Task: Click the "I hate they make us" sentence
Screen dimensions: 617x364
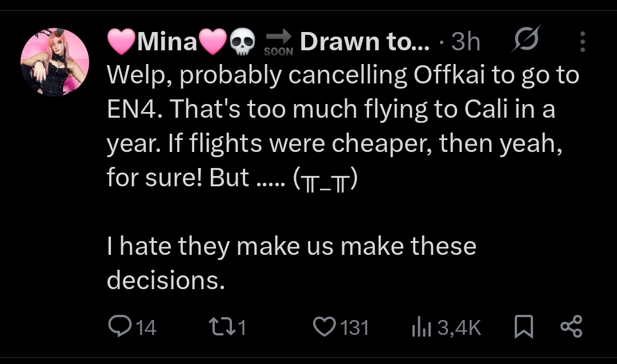Action: pos(291,247)
